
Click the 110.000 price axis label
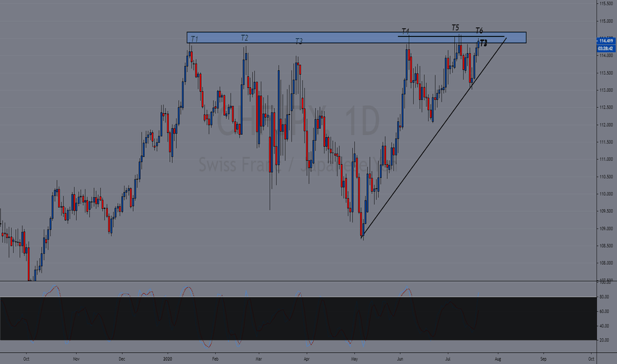coord(606,194)
